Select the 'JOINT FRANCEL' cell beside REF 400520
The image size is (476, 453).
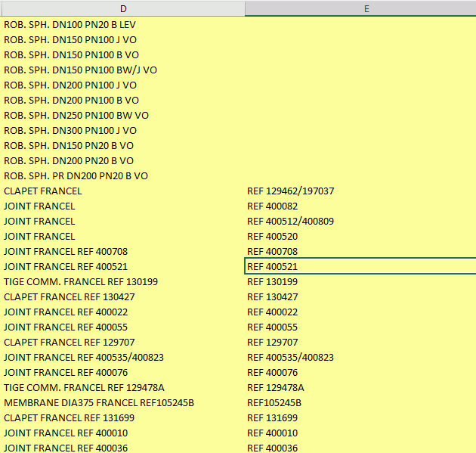tap(123, 237)
